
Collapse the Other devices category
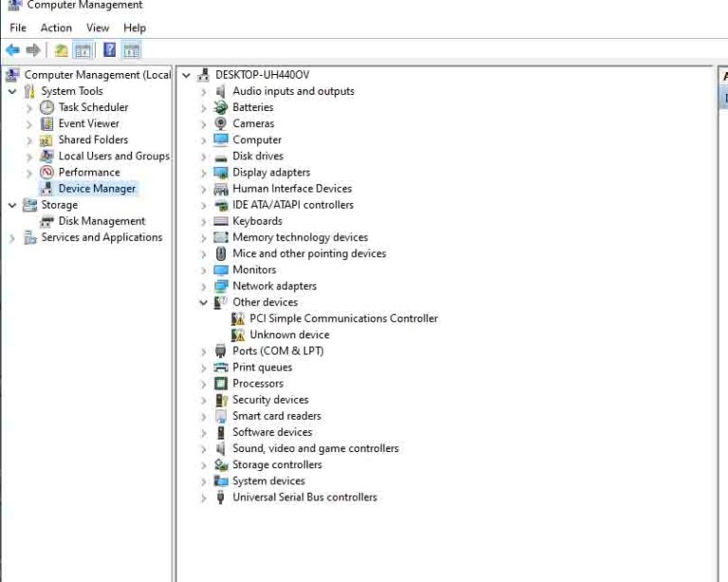coord(203,302)
